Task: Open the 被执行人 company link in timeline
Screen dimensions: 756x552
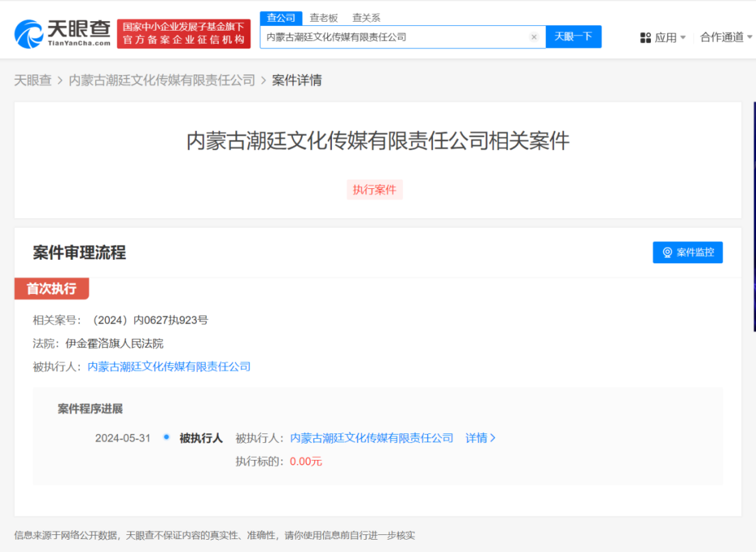Action: (x=372, y=438)
